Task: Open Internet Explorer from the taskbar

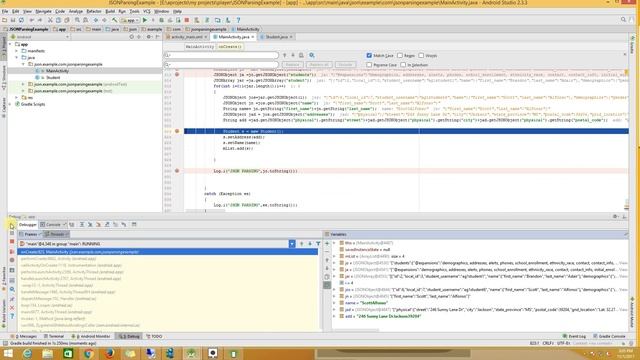Action: point(27,353)
